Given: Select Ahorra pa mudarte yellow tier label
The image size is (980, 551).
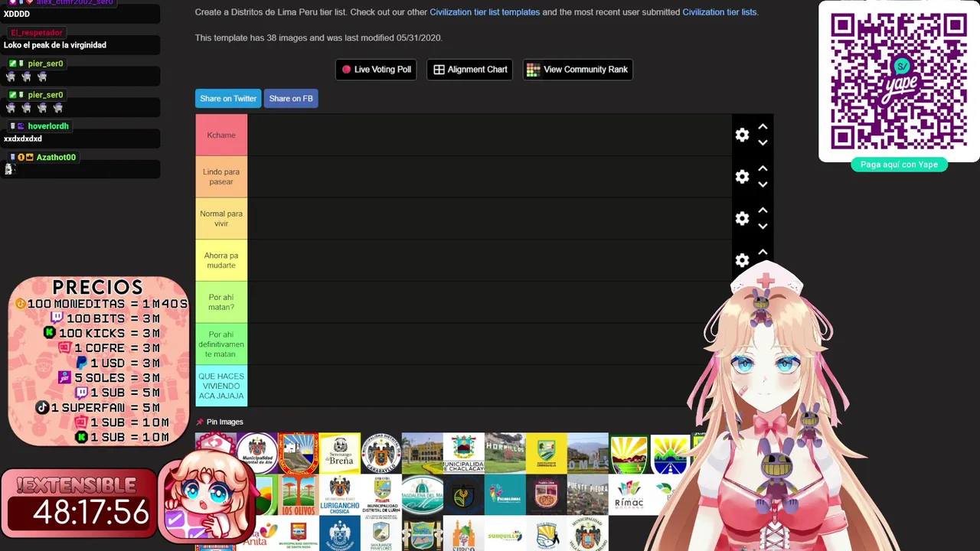Looking at the screenshot, I should click(221, 260).
